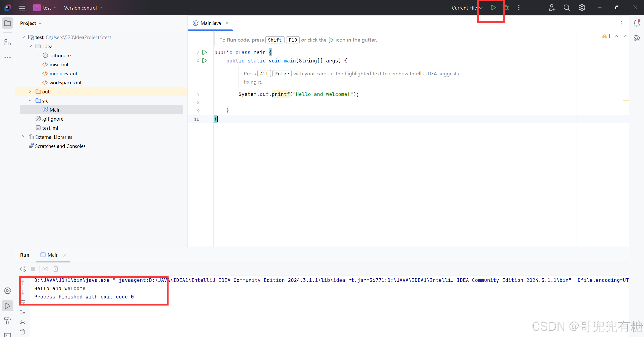Viewport: 644px width, 337px height.
Task: Toggle the Run tool window sidebar button
Action: click(8, 306)
